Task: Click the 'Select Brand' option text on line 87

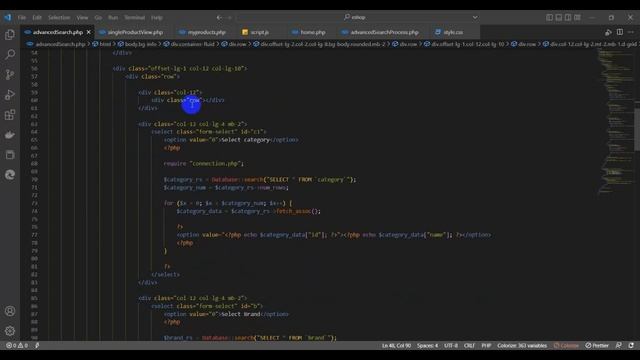Action: coord(241,314)
